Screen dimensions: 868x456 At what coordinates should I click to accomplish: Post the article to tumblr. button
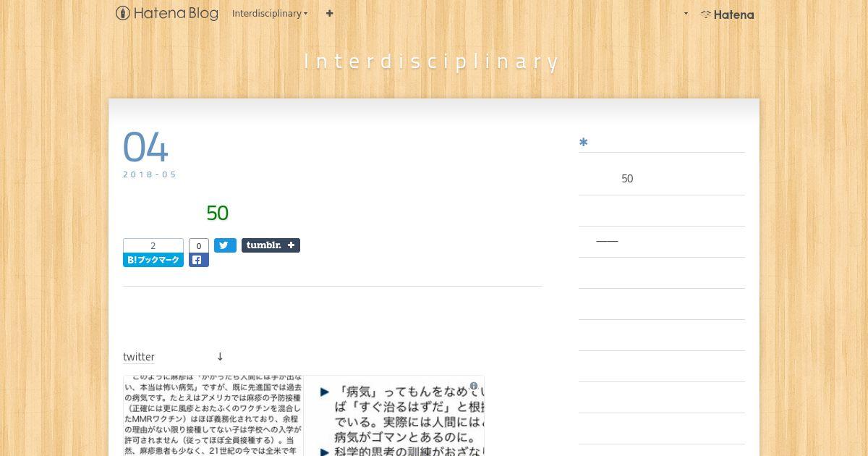[x=271, y=245]
